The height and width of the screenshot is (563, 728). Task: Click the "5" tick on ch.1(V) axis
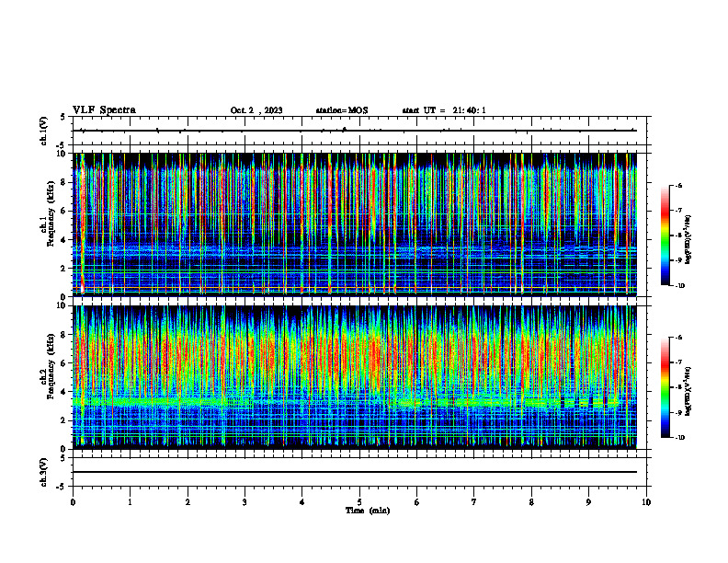(63, 117)
